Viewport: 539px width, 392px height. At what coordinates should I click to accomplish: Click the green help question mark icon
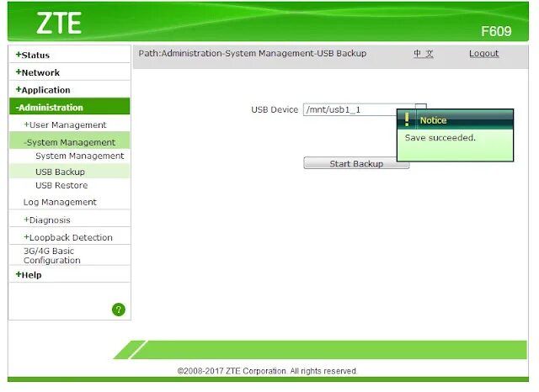coord(119,310)
